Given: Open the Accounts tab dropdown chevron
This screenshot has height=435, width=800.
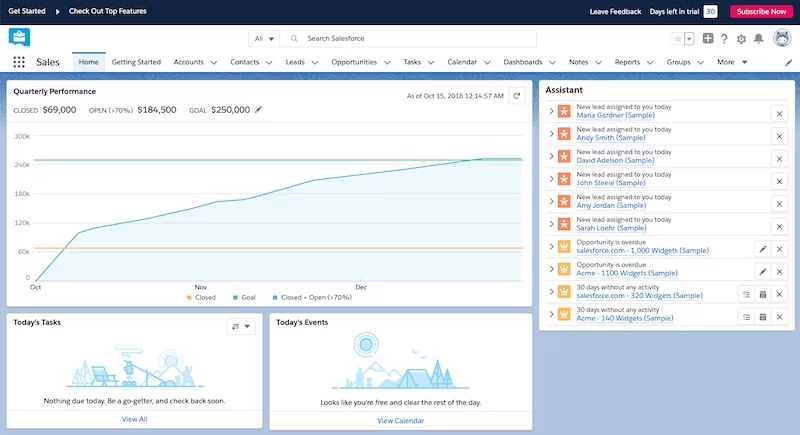Looking at the screenshot, I should tap(214, 63).
